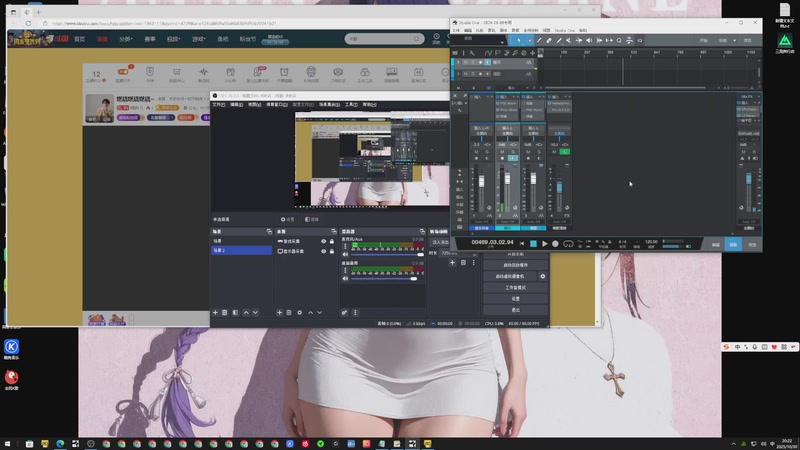Image resolution: width=800 pixels, height=450 pixels.
Task: Open the File menu in Studio One
Action: (x=456, y=31)
